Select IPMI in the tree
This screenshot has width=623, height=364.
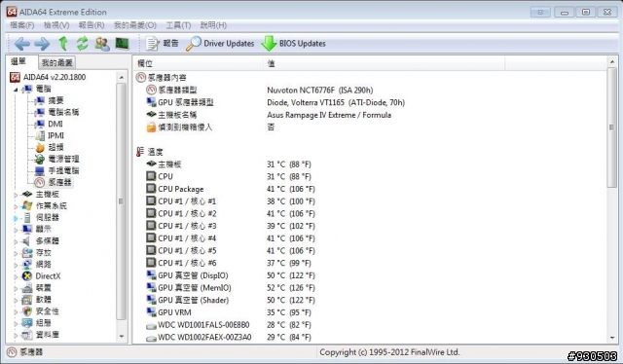(x=55, y=135)
